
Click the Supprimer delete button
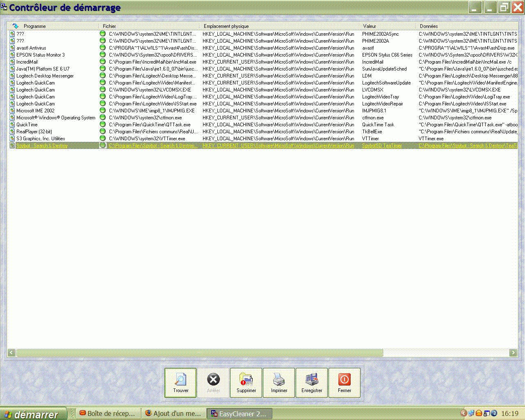[246, 383]
